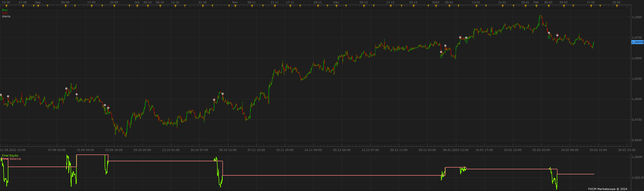The width and height of the screenshot is (644, 191).
Task: Click the 0,9750 price axis label
Action: (x=637, y=120)
